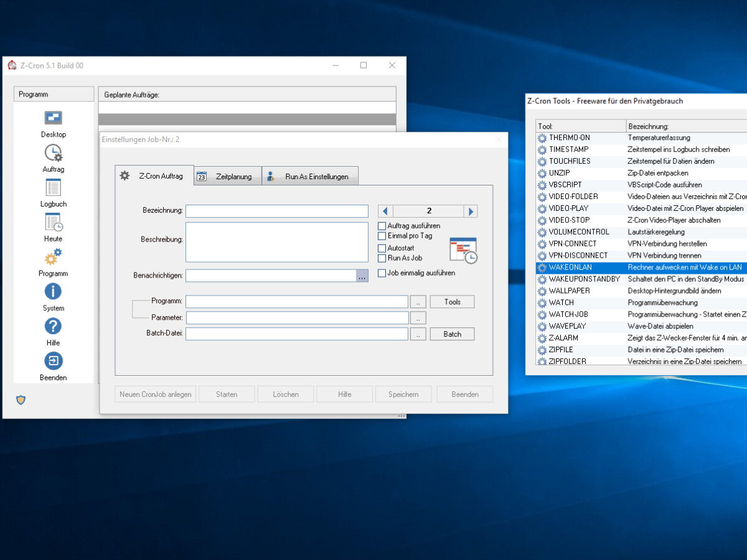The image size is (747, 560).
Task: Save the job with Speichern
Action: [403, 394]
